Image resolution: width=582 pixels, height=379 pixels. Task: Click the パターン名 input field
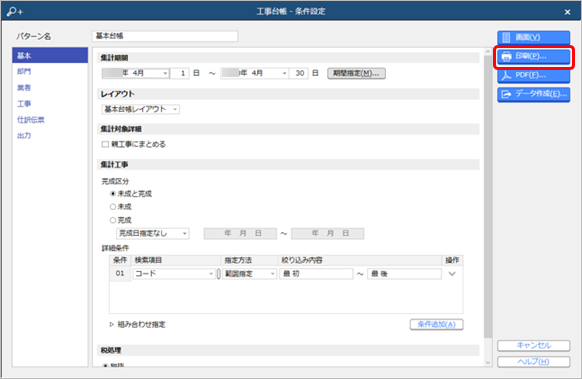[x=165, y=36]
